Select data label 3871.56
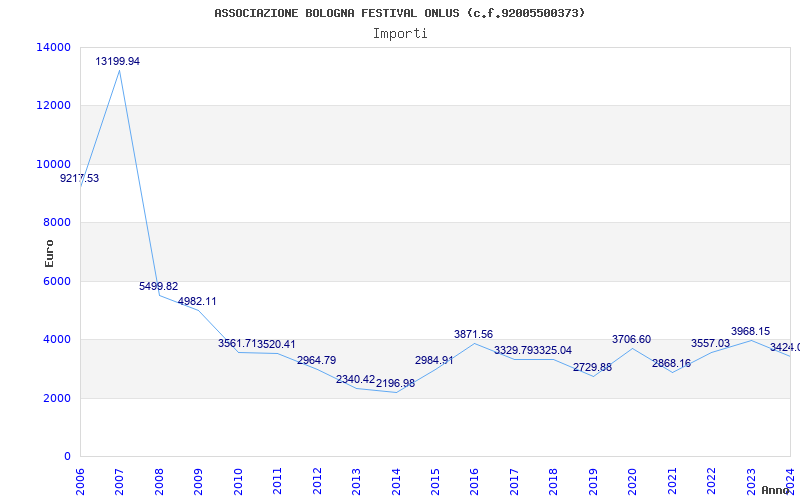 tap(473, 335)
